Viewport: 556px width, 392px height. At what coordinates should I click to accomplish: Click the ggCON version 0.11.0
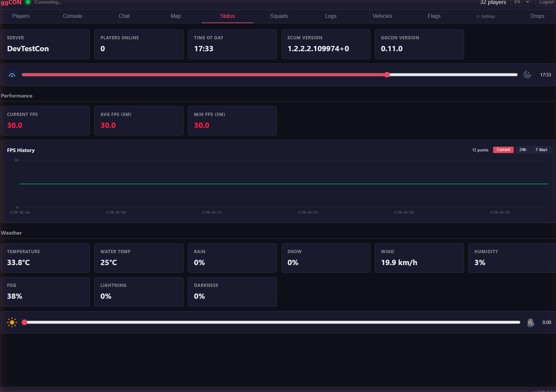[x=392, y=49]
